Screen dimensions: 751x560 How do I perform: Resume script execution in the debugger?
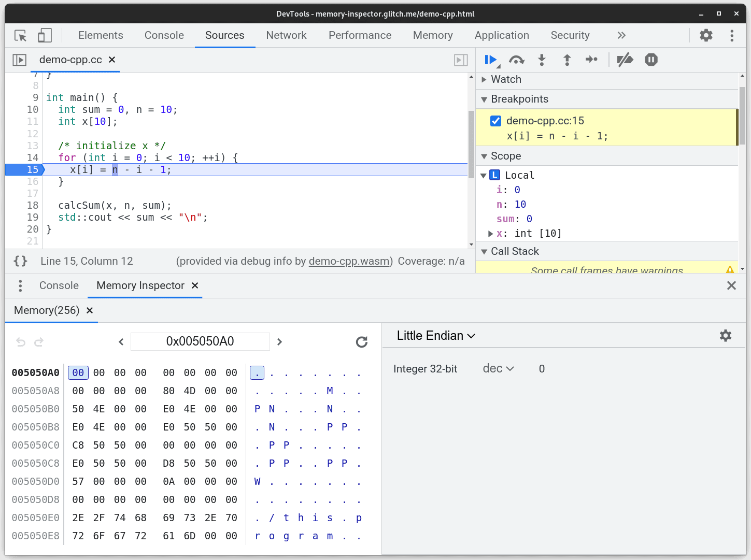(x=490, y=60)
